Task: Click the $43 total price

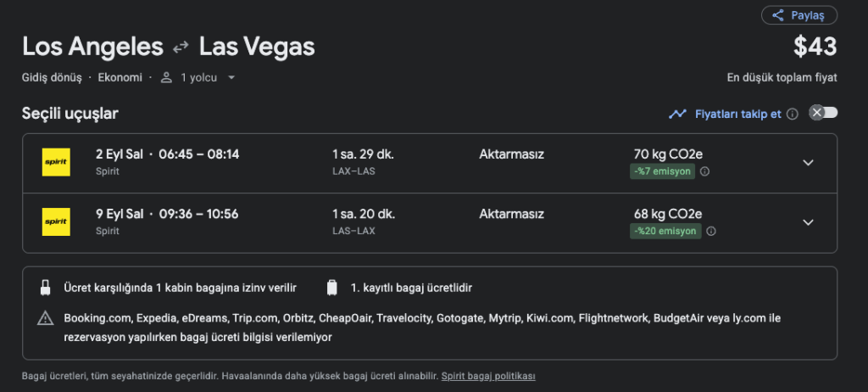Action: point(815,47)
